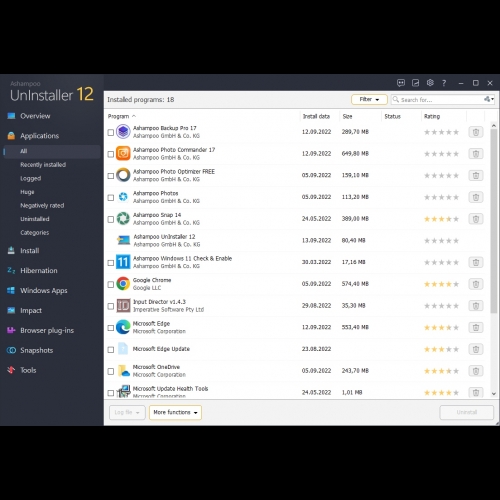500x500 pixels.
Task: Sort by Rating column header
Action: [x=432, y=116]
